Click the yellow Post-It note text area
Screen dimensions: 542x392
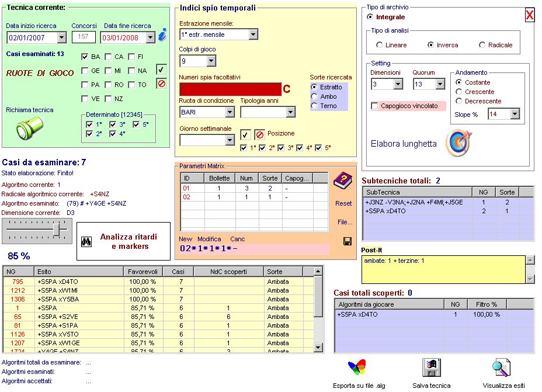(443, 270)
